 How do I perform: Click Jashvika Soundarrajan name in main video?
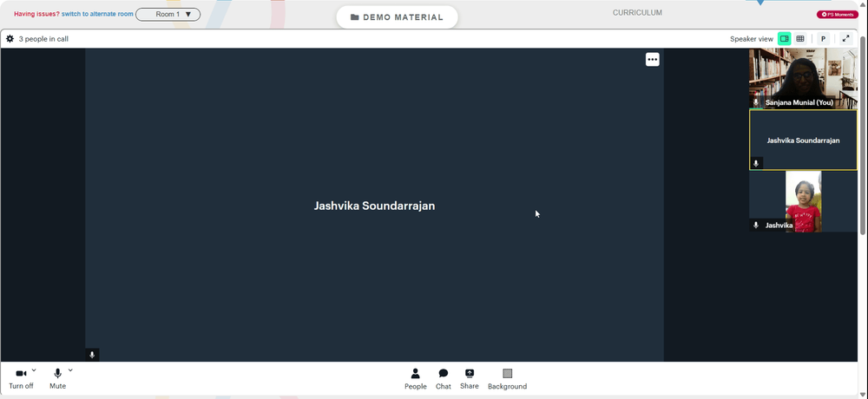pos(374,206)
